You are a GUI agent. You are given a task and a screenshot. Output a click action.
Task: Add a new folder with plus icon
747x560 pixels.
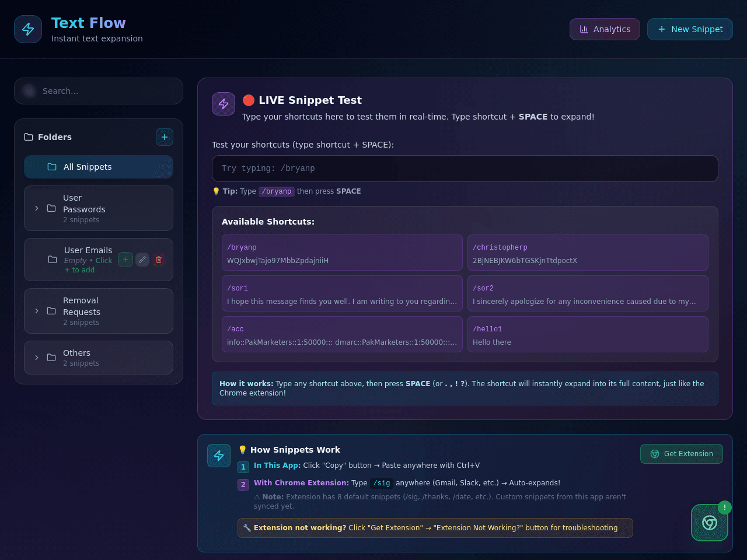coord(165,137)
